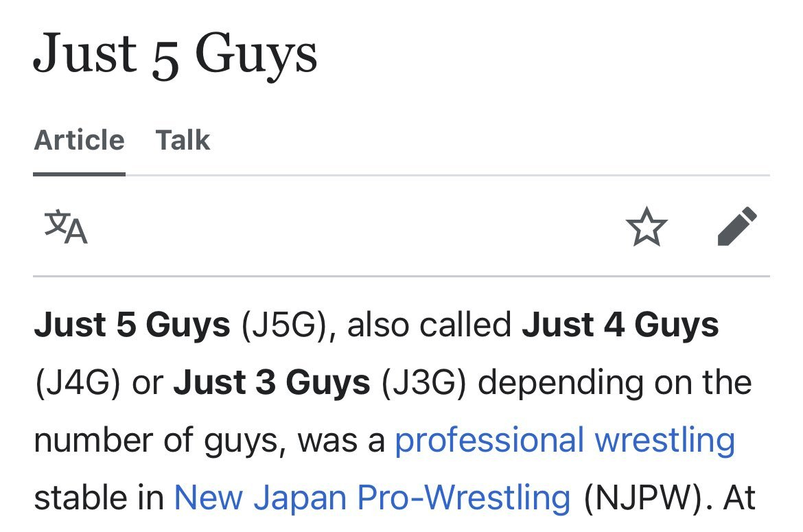
Task: Select the Article tab
Action: coord(79,141)
